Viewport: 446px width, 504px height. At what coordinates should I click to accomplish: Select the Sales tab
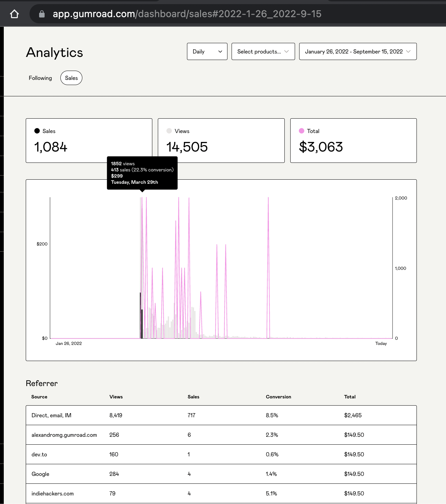71,78
